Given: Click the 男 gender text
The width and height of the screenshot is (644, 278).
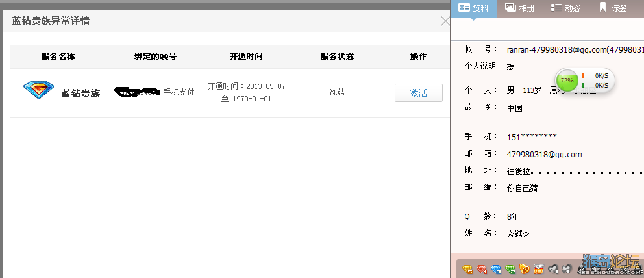Looking at the screenshot, I should [510, 91].
